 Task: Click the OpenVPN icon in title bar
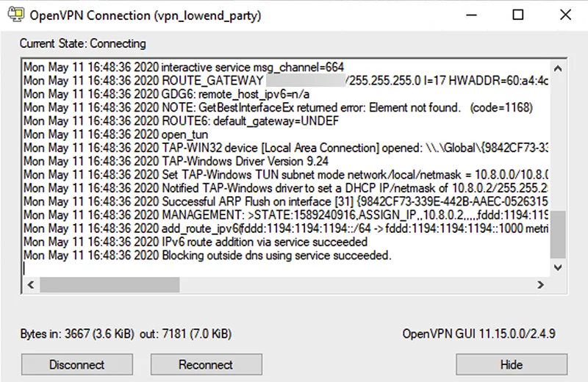[15, 15]
